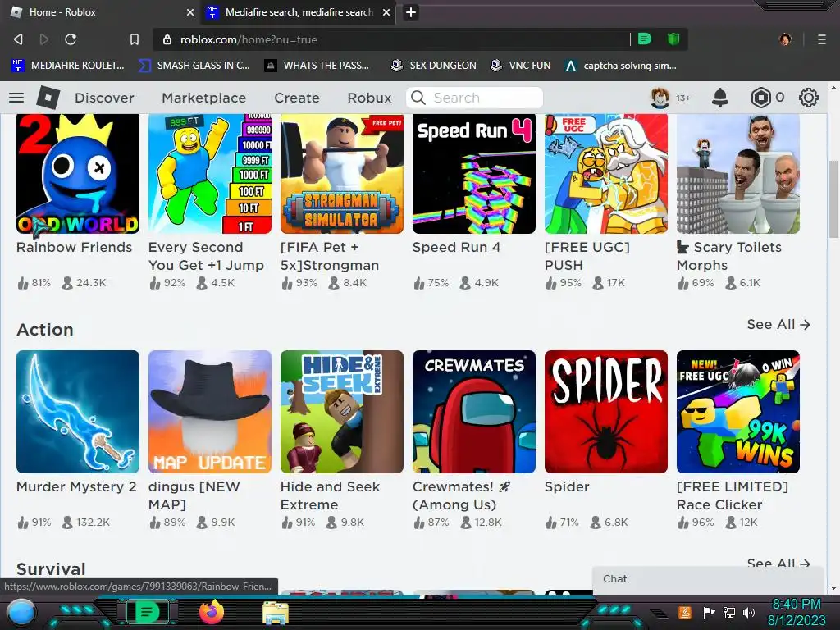Reload the current page
Viewport: 840px width, 630px height.
(71, 39)
